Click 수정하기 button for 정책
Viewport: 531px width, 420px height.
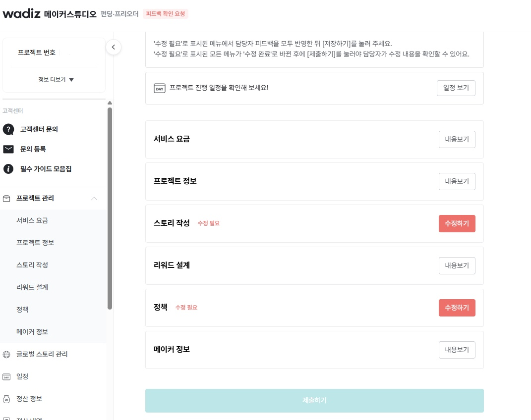pos(457,308)
